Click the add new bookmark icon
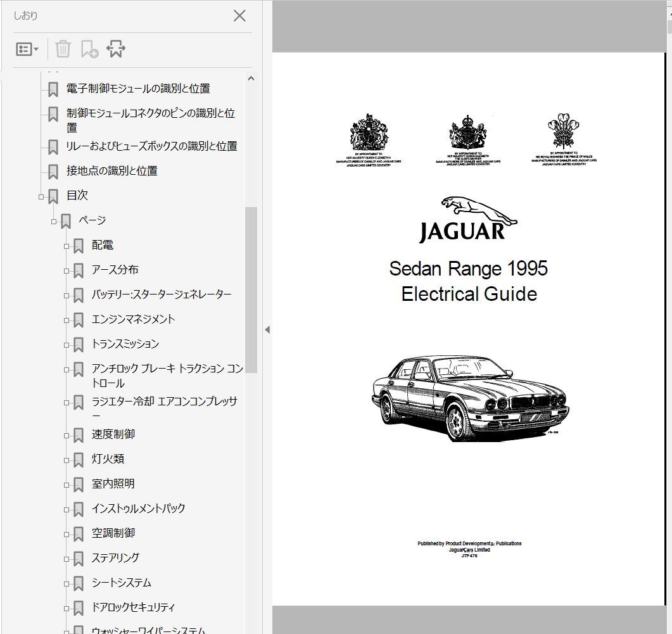 tap(89, 49)
